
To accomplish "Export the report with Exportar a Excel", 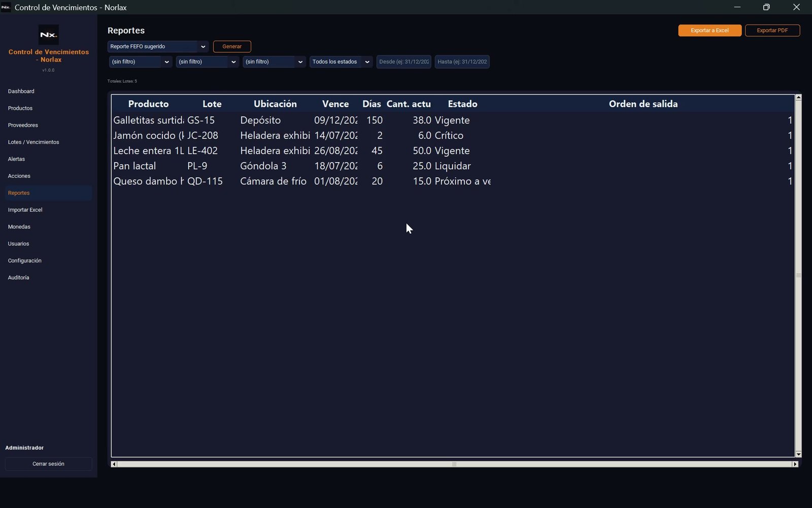I will [709, 30].
